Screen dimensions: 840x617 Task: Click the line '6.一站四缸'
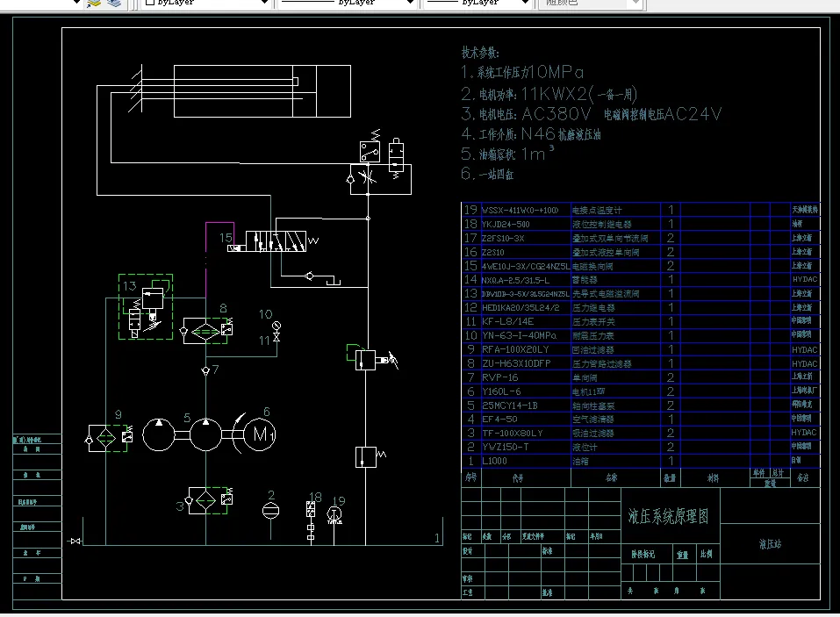[487, 174]
